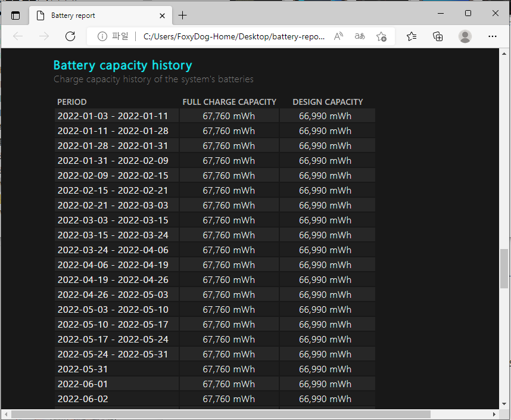Open the tab actions menu icon
This screenshot has width=511, height=420.
[15, 15]
